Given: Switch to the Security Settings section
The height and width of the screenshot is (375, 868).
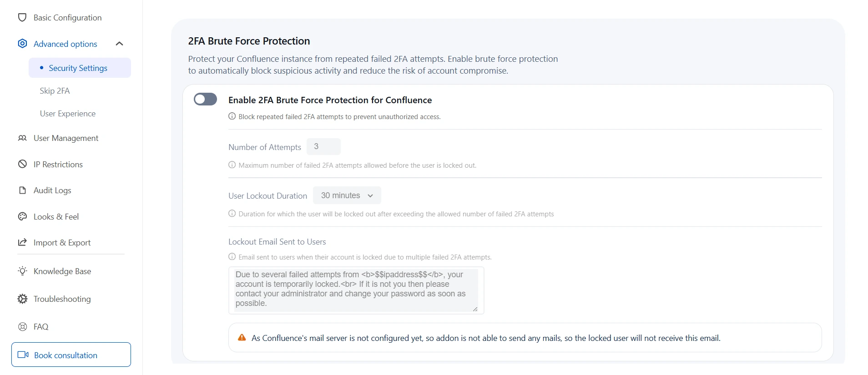Looking at the screenshot, I should click(78, 67).
